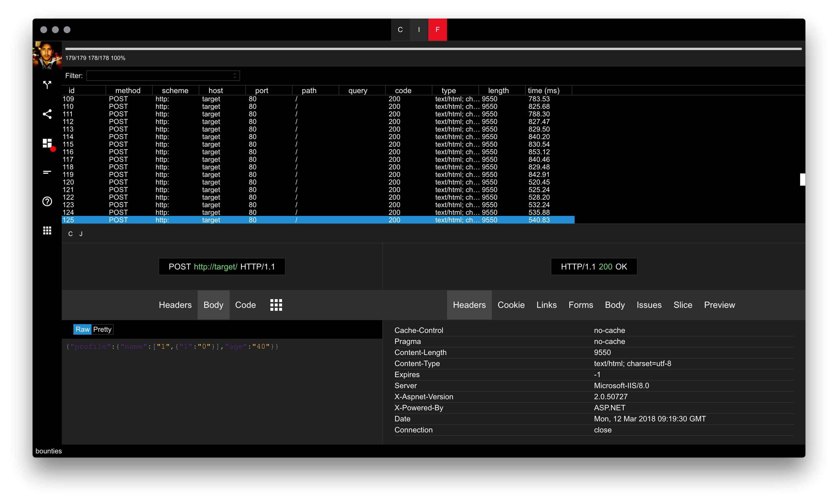
Task: Switch body view to Raw
Action: point(82,329)
